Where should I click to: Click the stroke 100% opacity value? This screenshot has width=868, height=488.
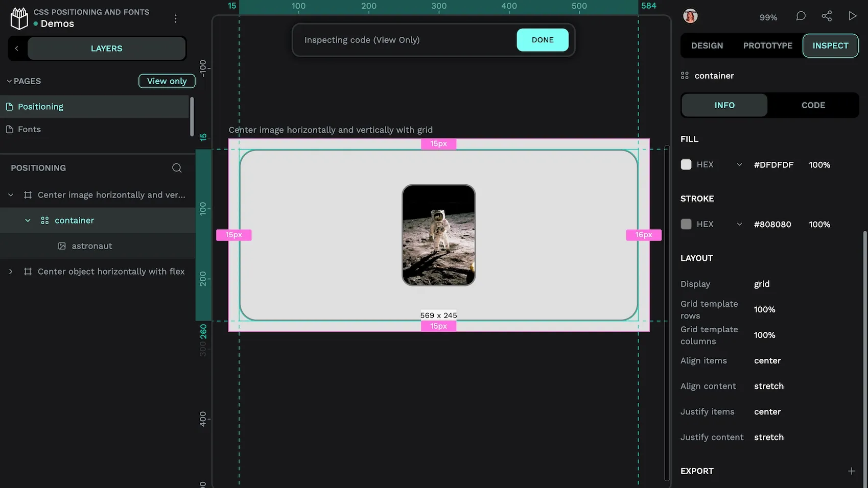tap(819, 225)
